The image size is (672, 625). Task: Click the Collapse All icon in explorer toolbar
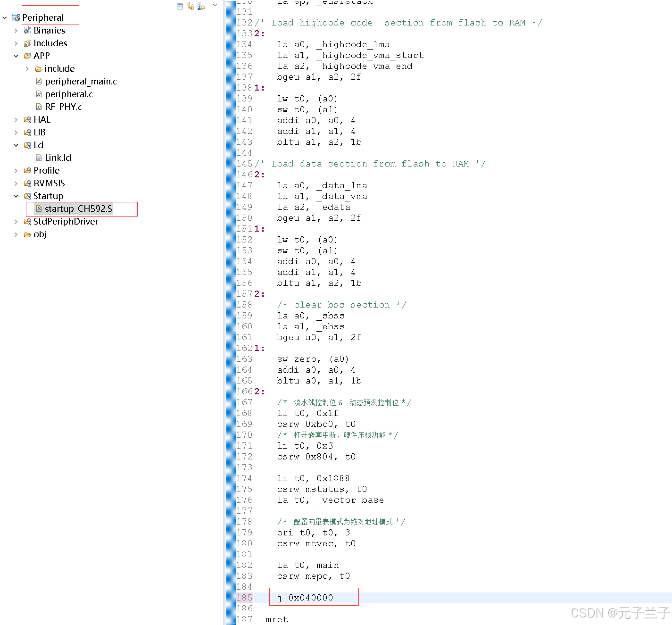click(x=180, y=6)
